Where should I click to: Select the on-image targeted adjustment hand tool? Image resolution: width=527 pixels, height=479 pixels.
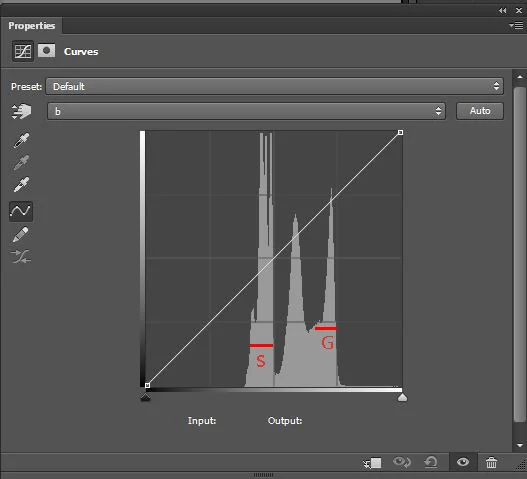[21, 111]
